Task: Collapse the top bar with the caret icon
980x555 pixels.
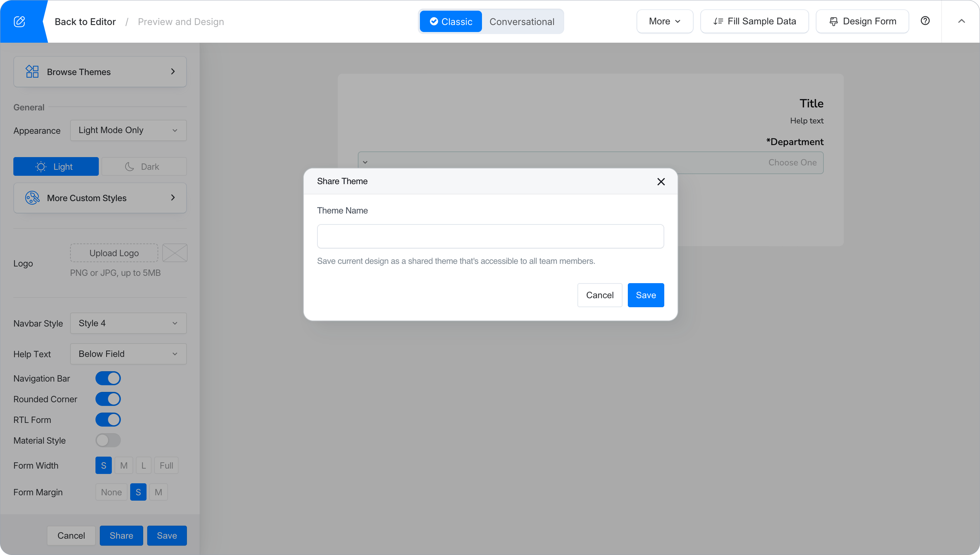Action: tap(961, 21)
